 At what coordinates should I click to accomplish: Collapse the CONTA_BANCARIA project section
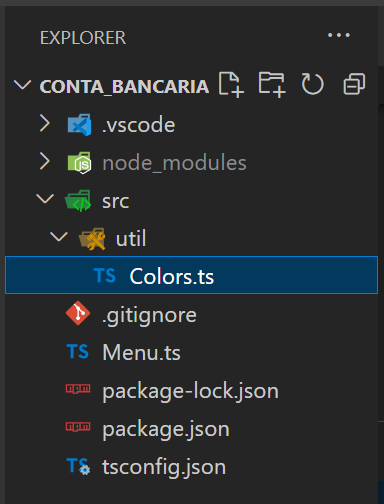pyautogui.click(x=22, y=85)
